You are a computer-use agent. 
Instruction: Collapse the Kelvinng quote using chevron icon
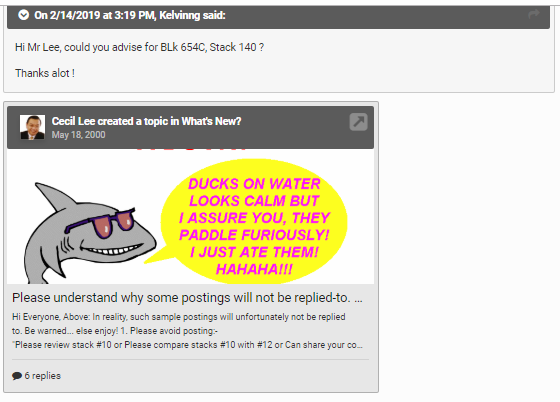coord(24,15)
